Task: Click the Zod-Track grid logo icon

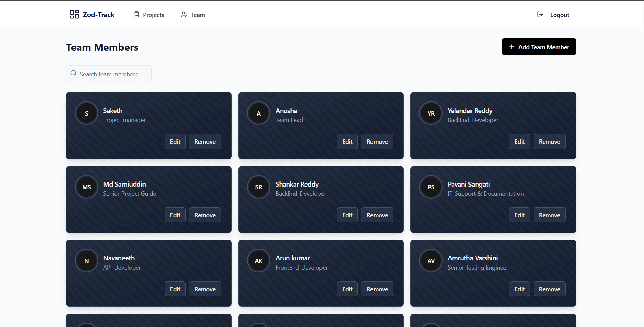Action: click(74, 14)
